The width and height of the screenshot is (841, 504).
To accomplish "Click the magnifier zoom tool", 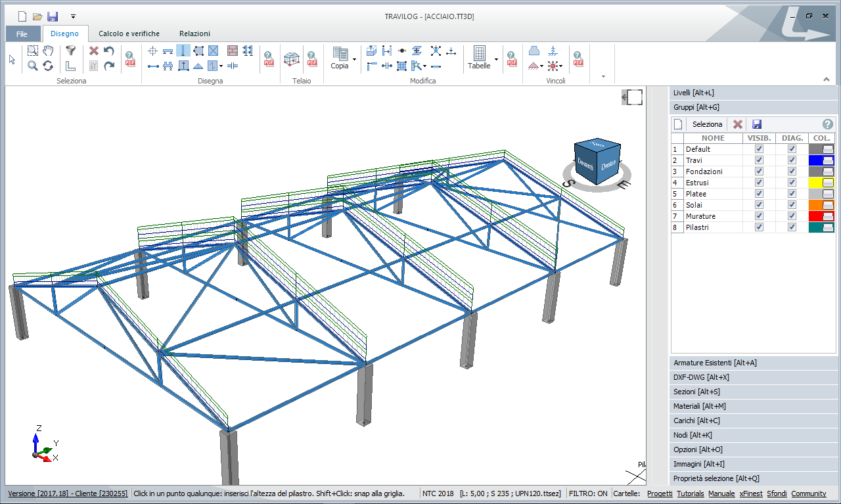I will (x=32, y=66).
